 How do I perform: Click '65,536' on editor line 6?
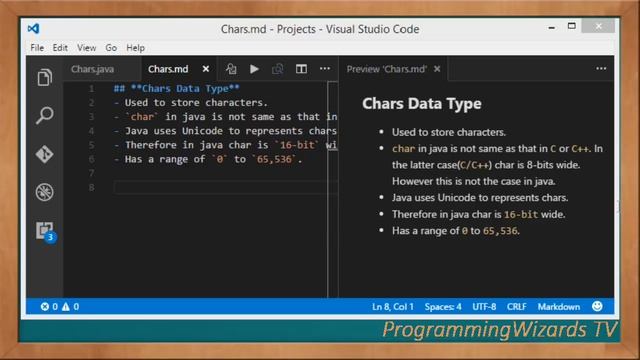pos(274,159)
